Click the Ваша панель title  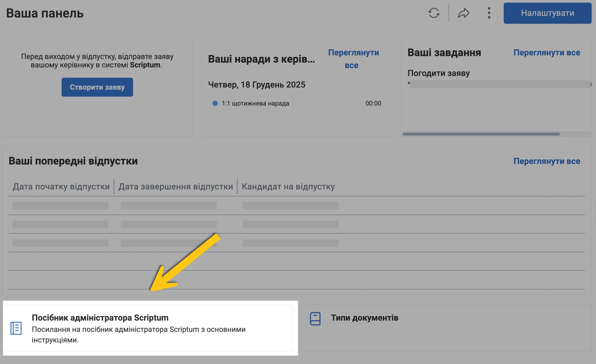[x=45, y=13]
